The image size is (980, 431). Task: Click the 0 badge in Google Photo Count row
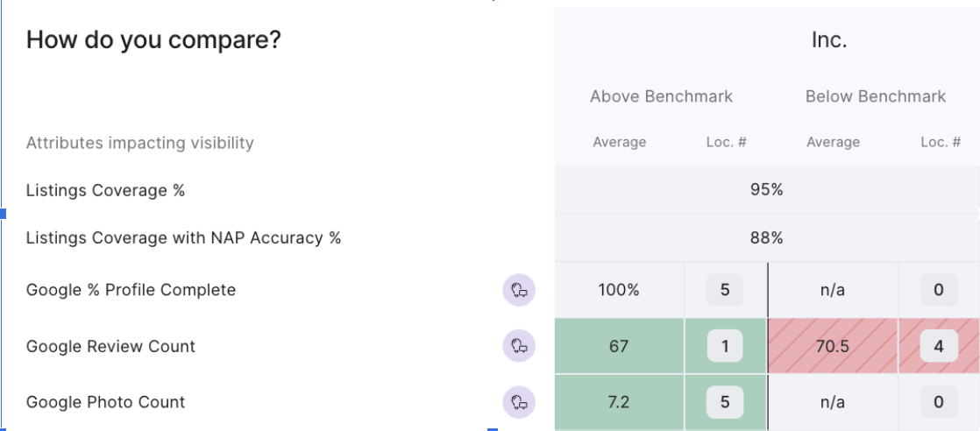[939, 402]
